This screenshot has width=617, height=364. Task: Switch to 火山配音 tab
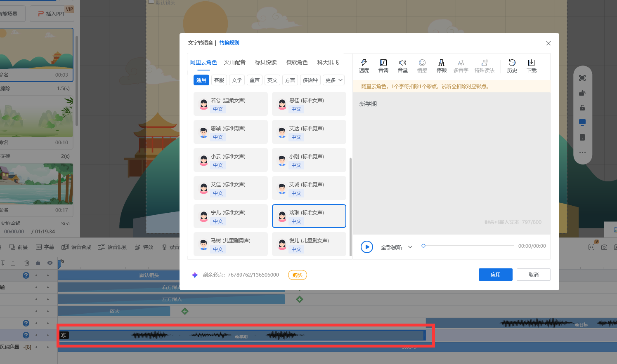[x=234, y=62]
